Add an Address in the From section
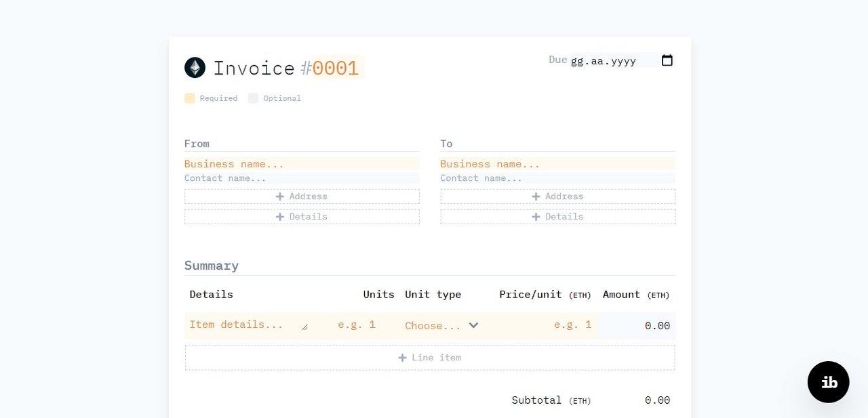Image resolution: width=868 pixels, height=418 pixels. (302, 196)
